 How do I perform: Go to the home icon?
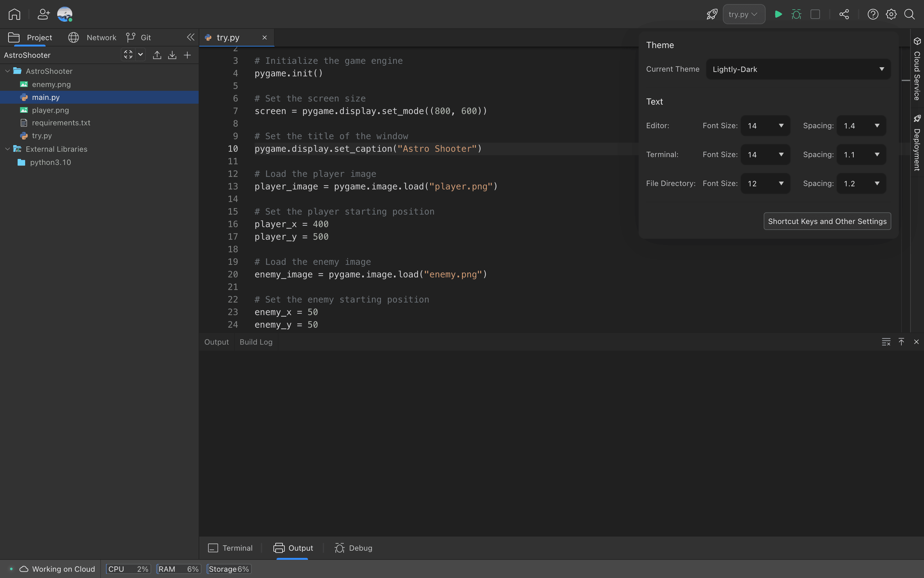tap(14, 14)
